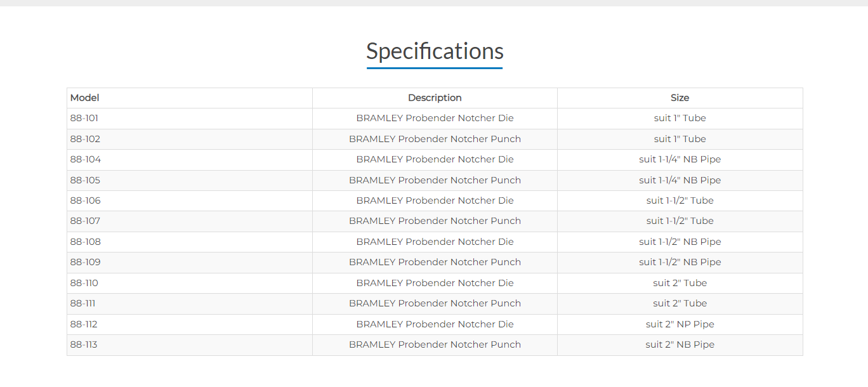Click the size for model 88-106

[x=680, y=200]
